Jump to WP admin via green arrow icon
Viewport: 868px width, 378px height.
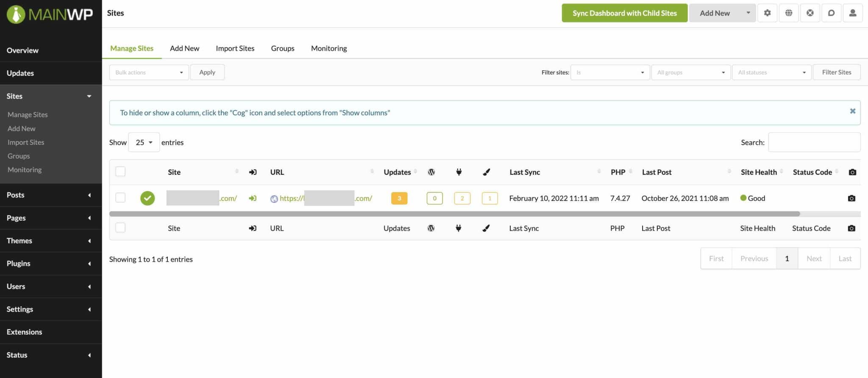coord(253,198)
